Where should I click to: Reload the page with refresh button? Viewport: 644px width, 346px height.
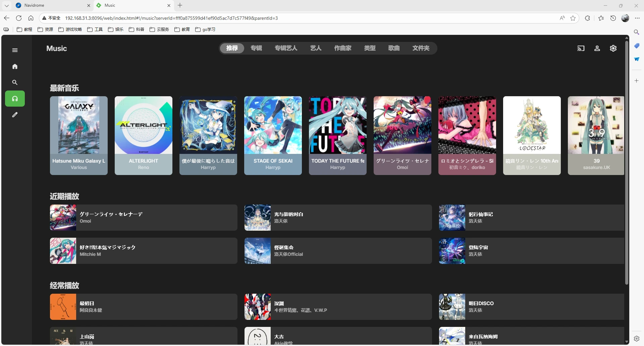(19, 18)
